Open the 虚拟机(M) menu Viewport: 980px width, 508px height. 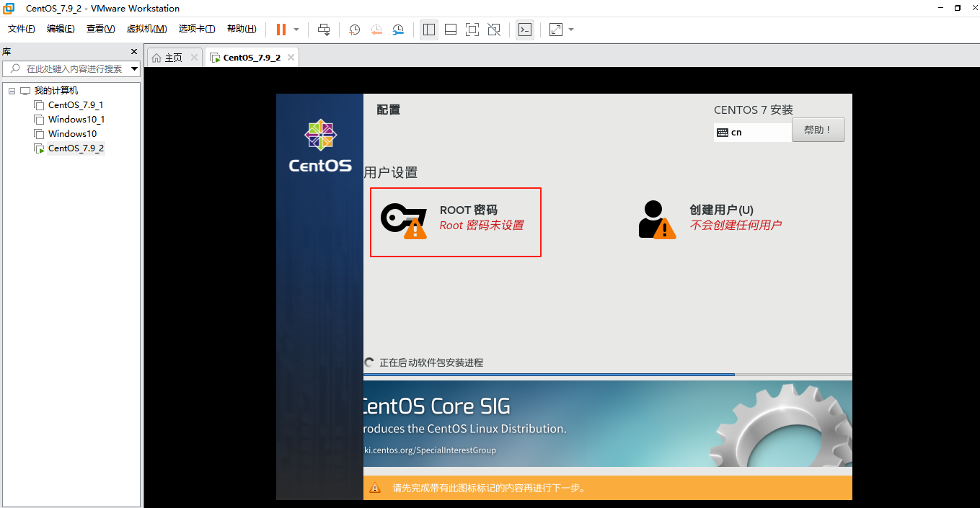point(146,29)
